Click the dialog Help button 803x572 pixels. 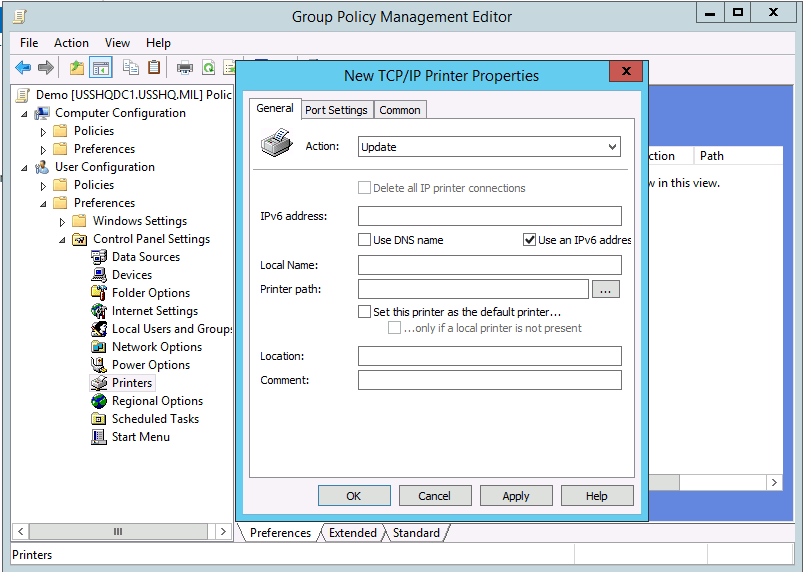coord(597,496)
